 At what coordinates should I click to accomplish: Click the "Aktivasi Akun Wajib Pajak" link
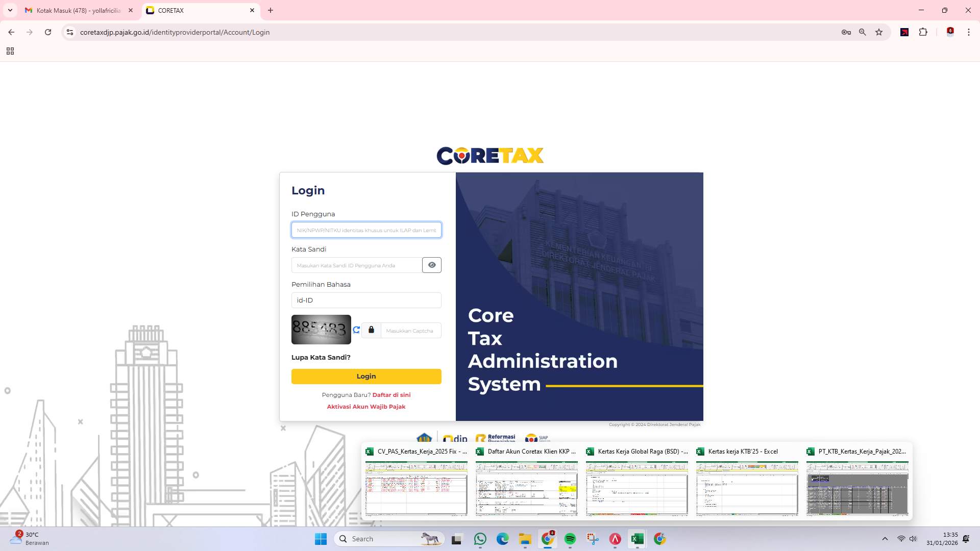pyautogui.click(x=366, y=406)
